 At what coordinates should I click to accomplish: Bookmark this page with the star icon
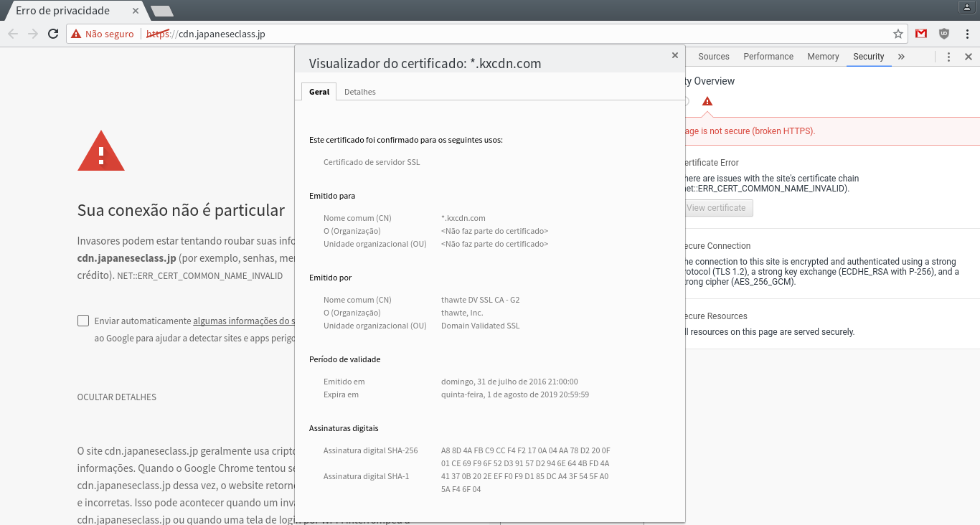897,34
